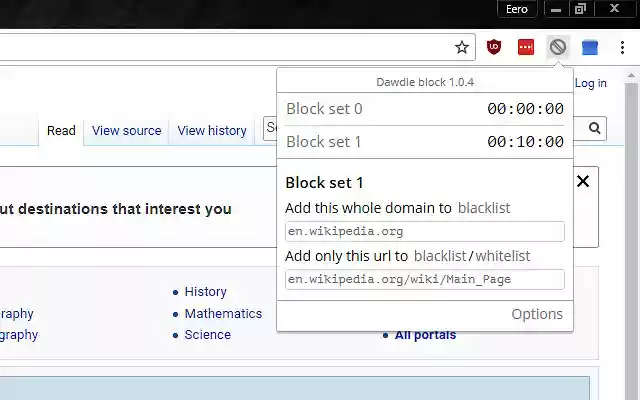Toggle the Dawdle block extension popup icon
640x400 pixels.
pos(558,47)
